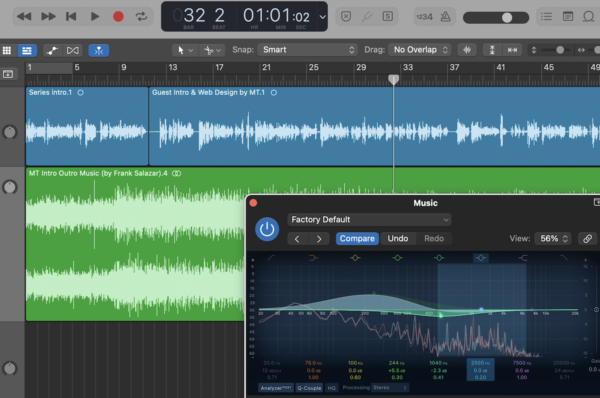Open the List Editors icon
The width and height of the screenshot is (600, 398).
click(x=546, y=16)
